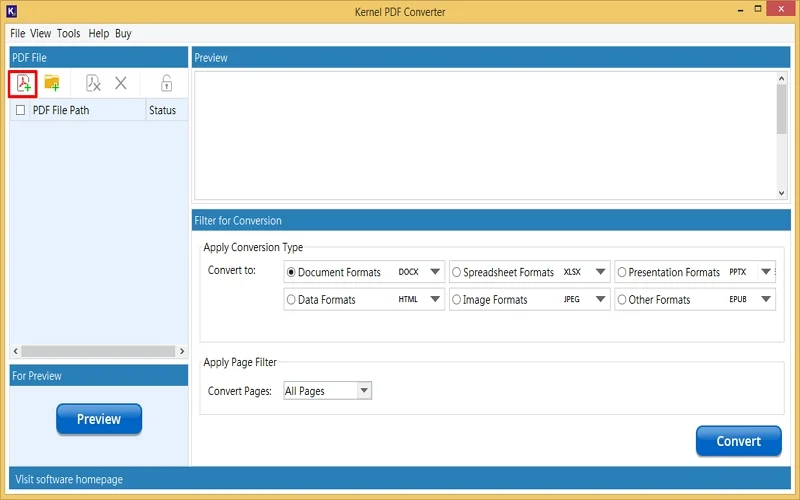Screen dimensions: 800x500
Task: Click Visit software homepage link
Action: pos(69,480)
